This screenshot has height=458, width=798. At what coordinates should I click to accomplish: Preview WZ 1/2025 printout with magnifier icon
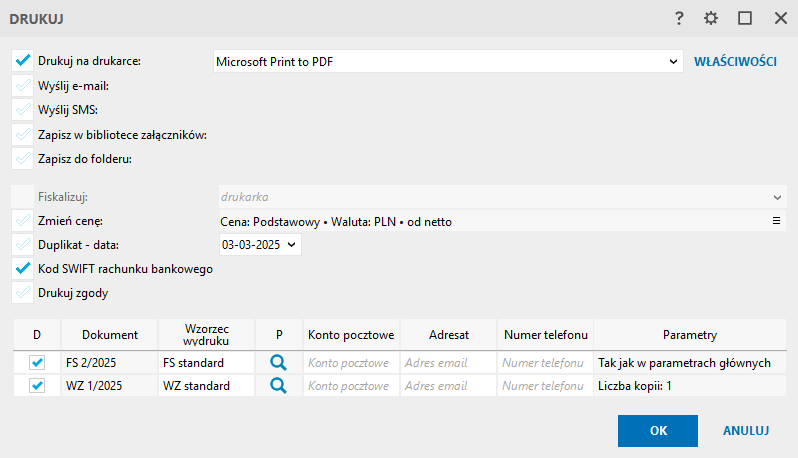tap(278, 385)
